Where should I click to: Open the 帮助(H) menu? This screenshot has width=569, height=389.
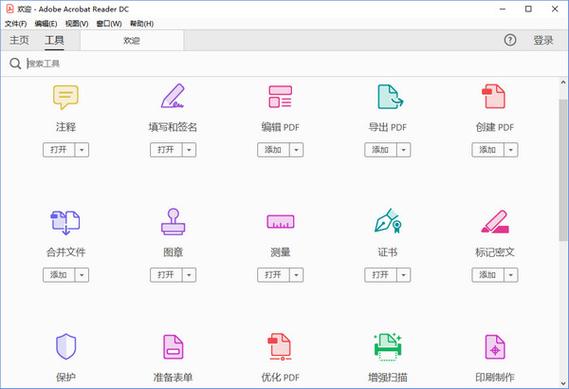pyautogui.click(x=142, y=24)
